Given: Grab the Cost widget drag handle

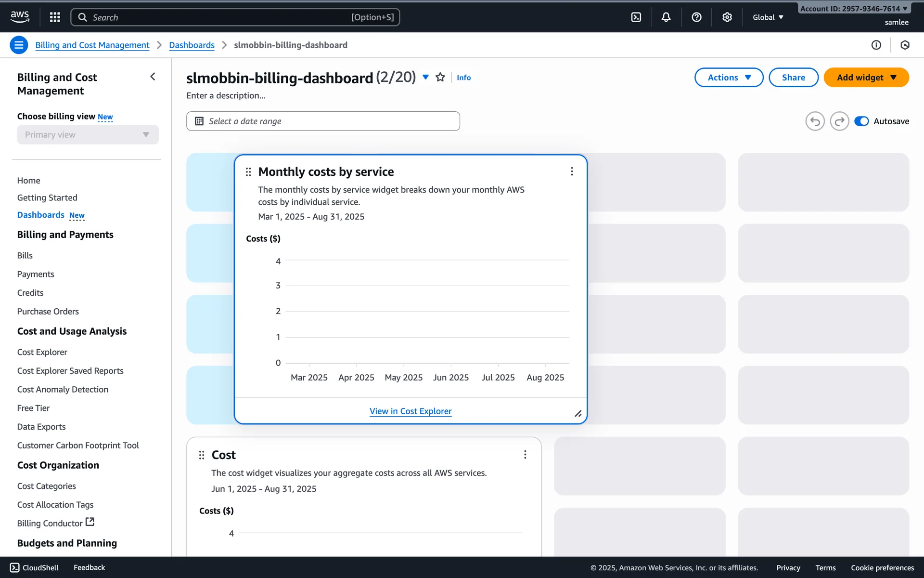Looking at the screenshot, I should tap(202, 455).
